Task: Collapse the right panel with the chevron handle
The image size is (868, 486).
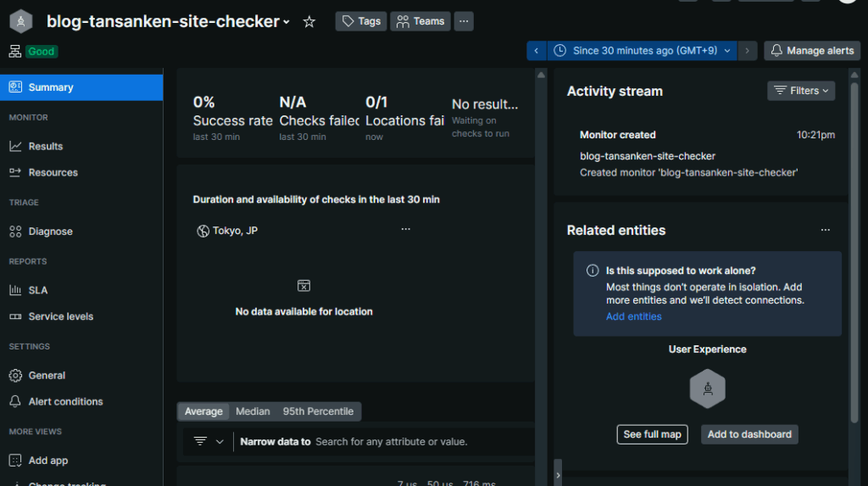Action: coord(558,475)
